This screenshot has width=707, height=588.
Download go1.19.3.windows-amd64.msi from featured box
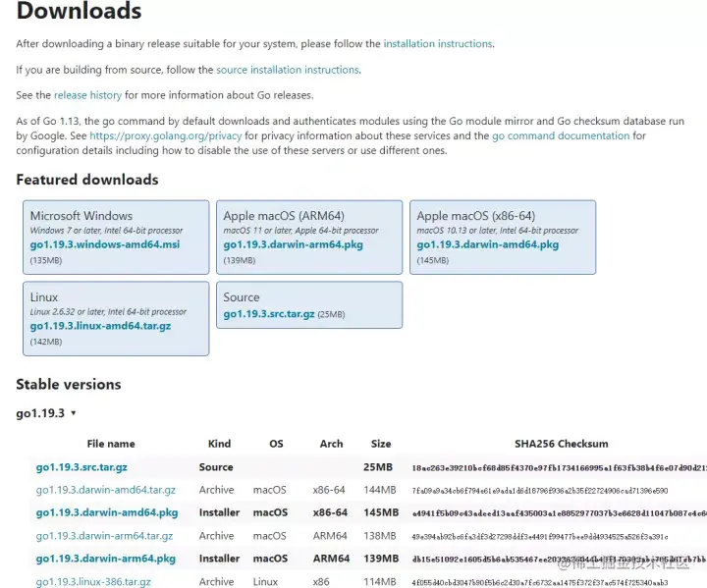tap(105, 244)
